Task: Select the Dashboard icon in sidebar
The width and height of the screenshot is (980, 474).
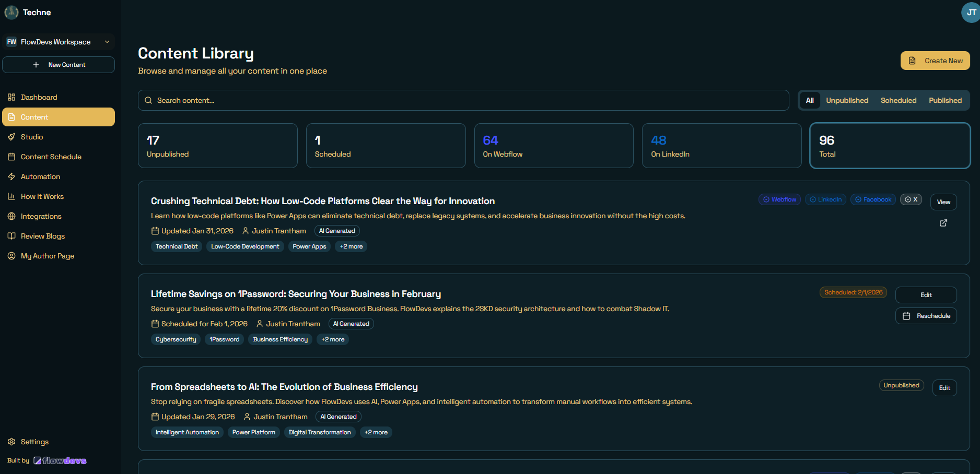Action: pyautogui.click(x=11, y=97)
